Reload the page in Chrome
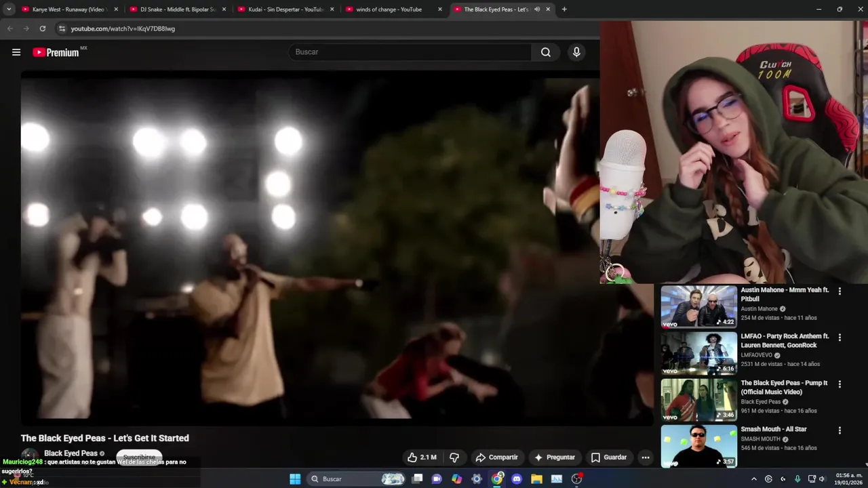Image resolution: width=868 pixels, height=488 pixels. (42, 28)
